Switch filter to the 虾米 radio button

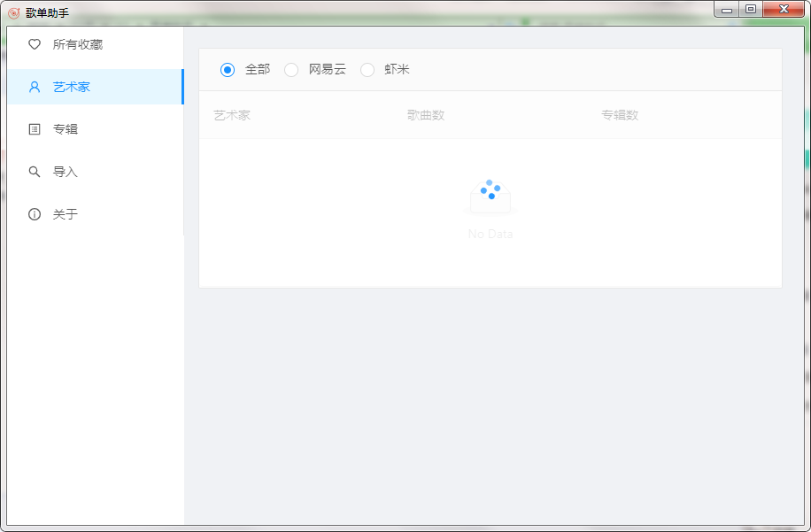(x=367, y=70)
